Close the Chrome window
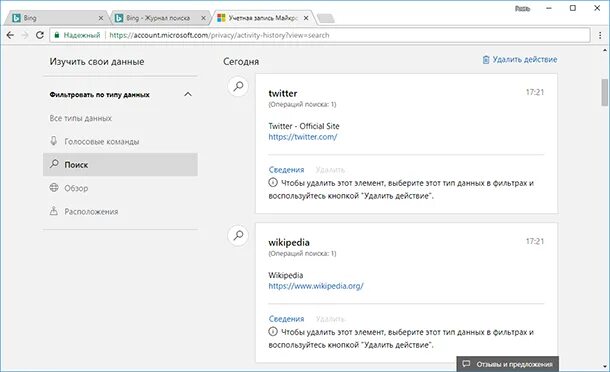 597,8
